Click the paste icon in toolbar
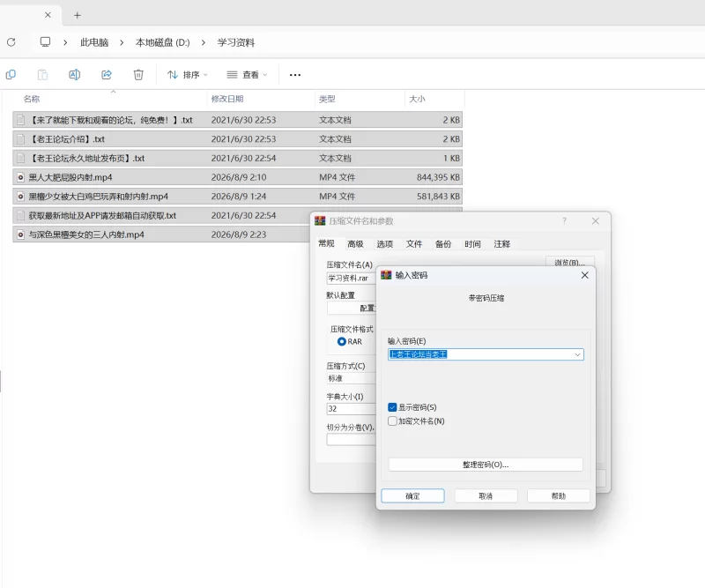Viewport: 705px width, 588px height. pos(42,74)
